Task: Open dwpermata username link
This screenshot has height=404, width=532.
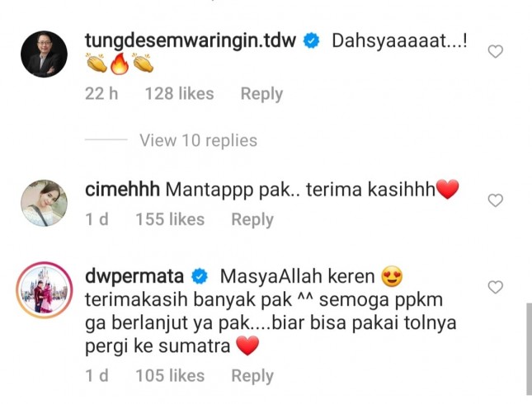Action: point(134,276)
